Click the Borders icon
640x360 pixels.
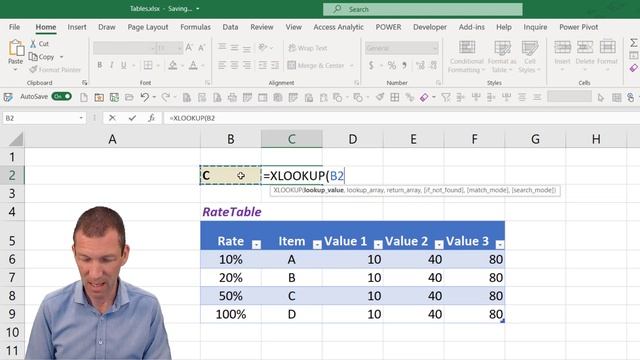point(148,65)
